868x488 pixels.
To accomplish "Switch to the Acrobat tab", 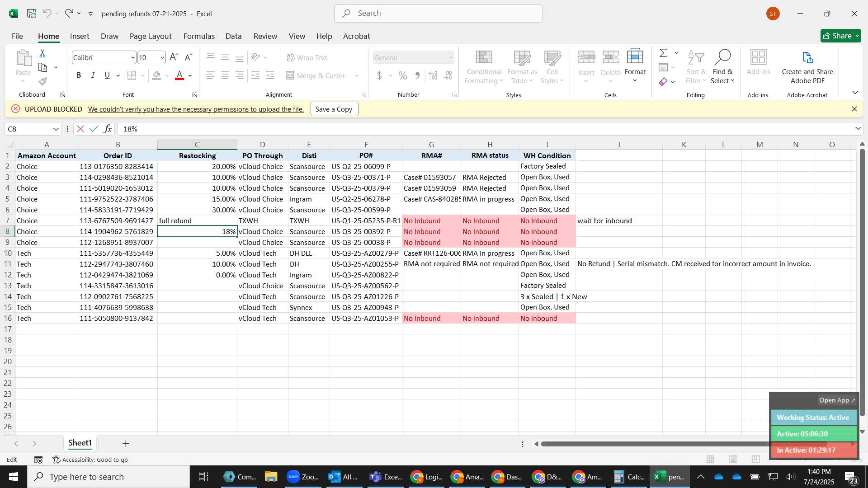I will 356,36.
